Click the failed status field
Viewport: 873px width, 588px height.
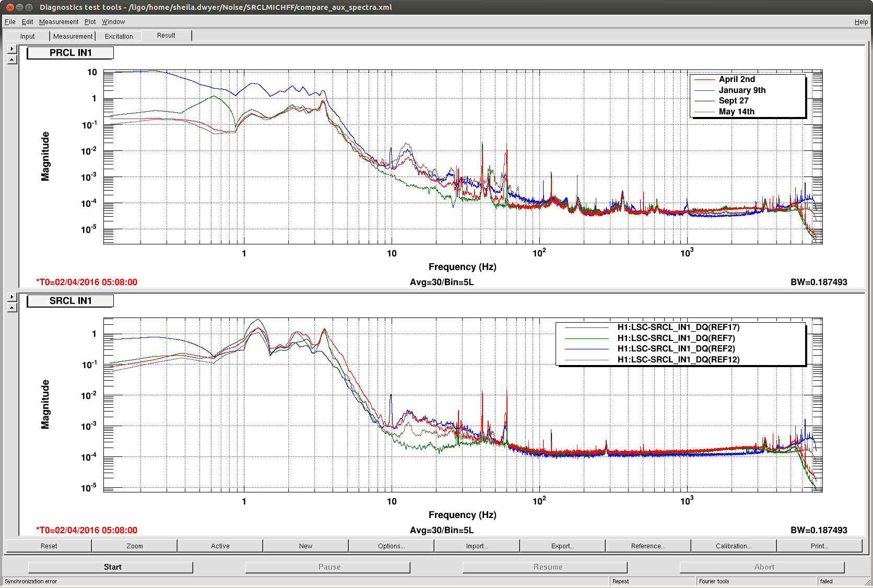click(x=840, y=581)
